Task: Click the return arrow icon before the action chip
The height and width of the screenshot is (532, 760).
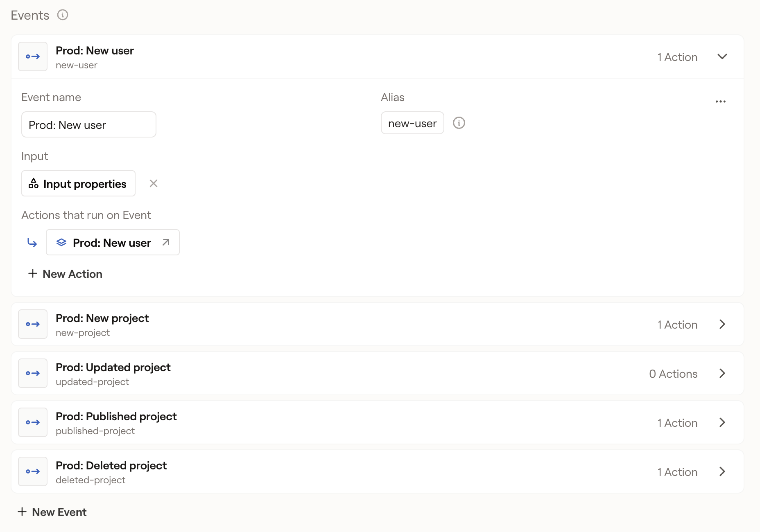Action: 32,243
